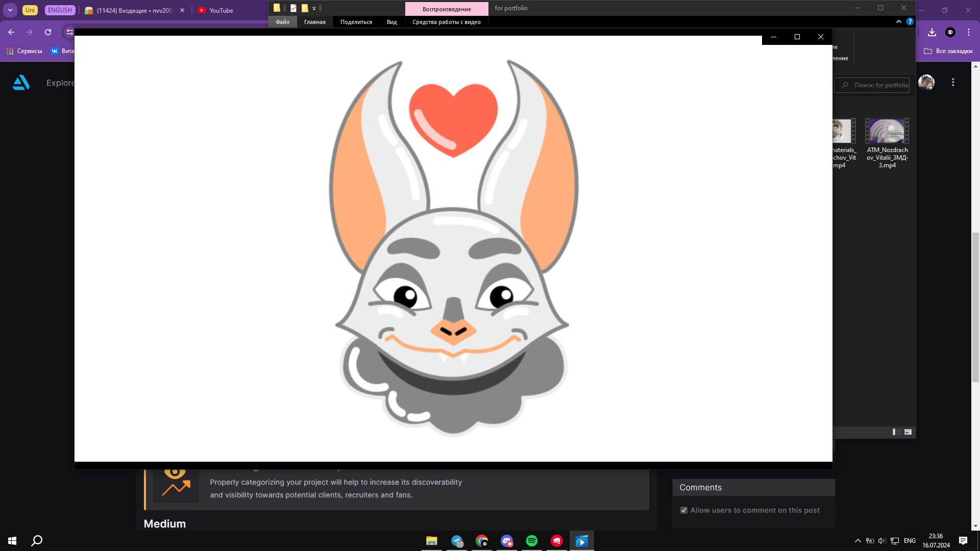Image resolution: width=980 pixels, height=551 pixels.
Task: Reload the browser page
Action: point(48,32)
